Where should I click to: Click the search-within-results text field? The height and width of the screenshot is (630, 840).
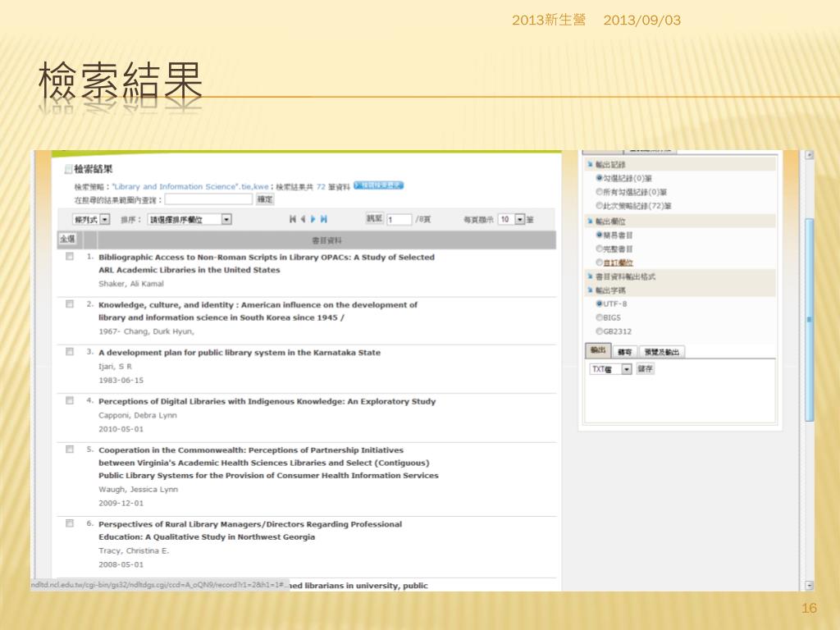coord(208,199)
